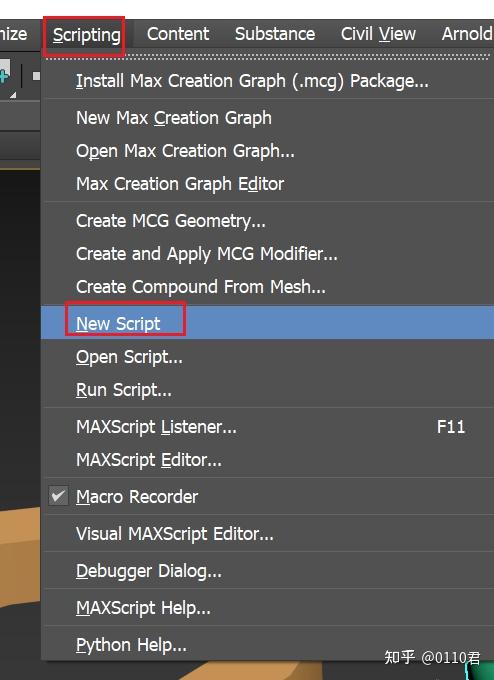
Task: Click the highlighted New Script item
Action: click(268, 323)
